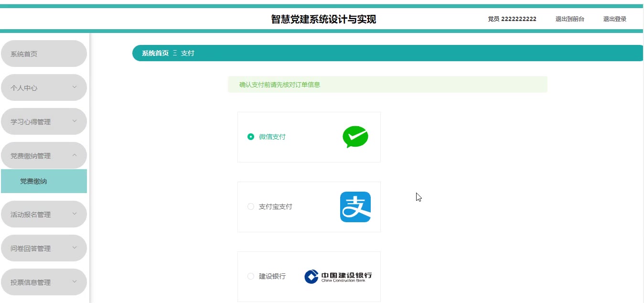Click the 智慧党建系统设计与实现 title
The height and width of the screenshot is (303, 644).
click(323, 19)
